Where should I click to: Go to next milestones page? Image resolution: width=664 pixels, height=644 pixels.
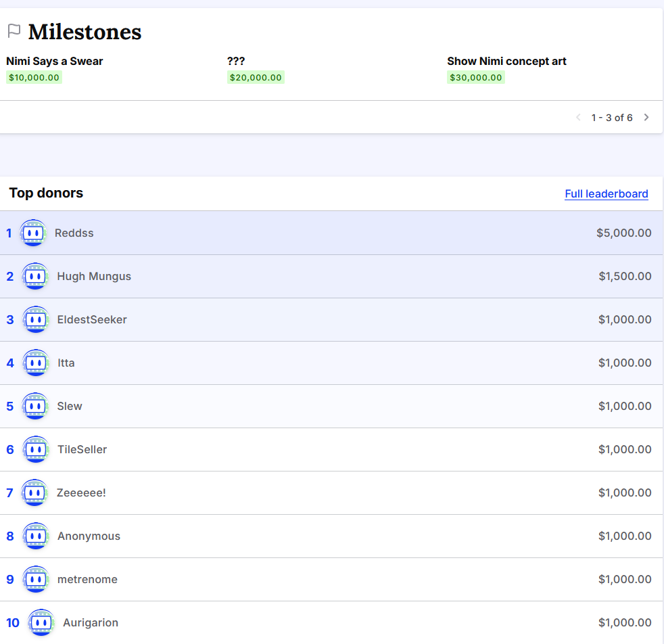coord(646,118)
